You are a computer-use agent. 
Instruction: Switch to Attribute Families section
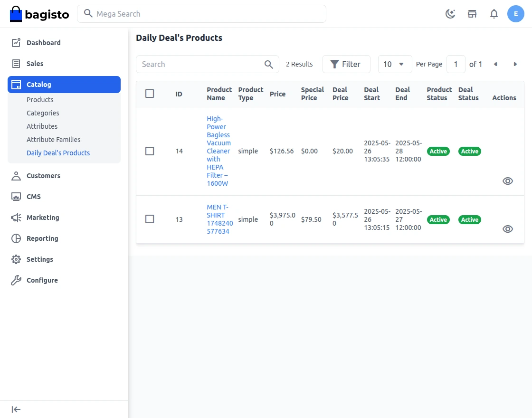tap(53, 139)
